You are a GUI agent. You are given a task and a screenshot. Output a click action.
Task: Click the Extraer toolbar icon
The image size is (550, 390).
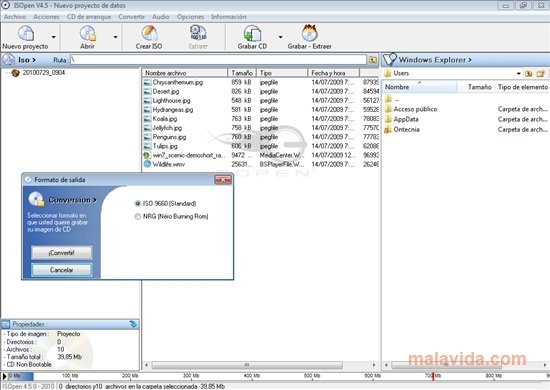[x=198, y=33]
